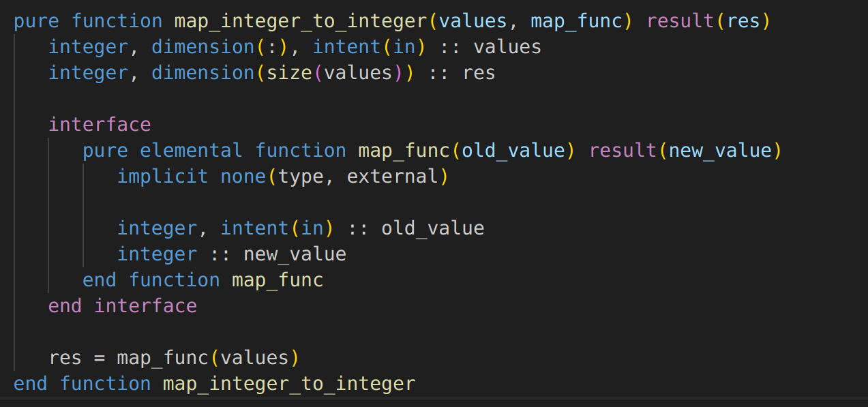Click "map_func" name after "pure elemental function"
Viewport: 868px width, 407px height.
click(404, 151)
